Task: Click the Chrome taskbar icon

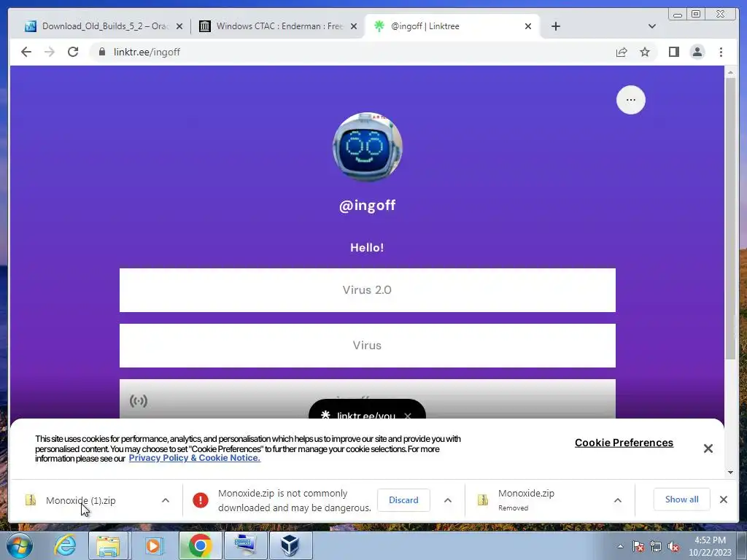Action: [x=200, y=545]
